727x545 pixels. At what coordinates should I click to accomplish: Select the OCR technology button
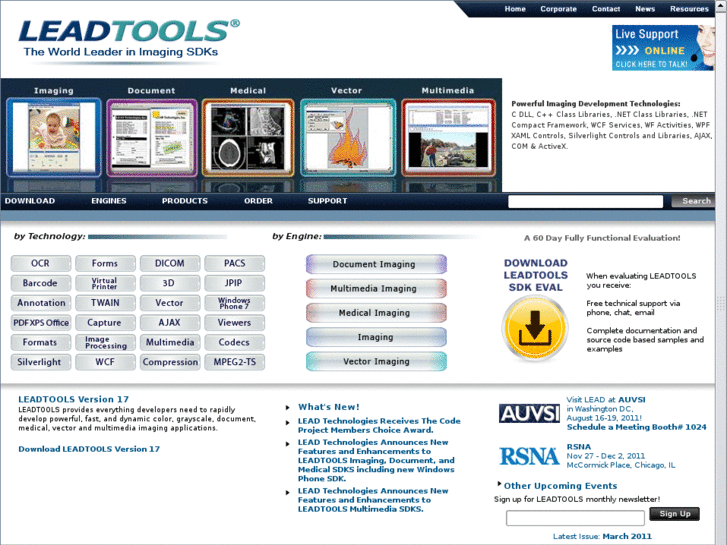[x=41, y=263]
